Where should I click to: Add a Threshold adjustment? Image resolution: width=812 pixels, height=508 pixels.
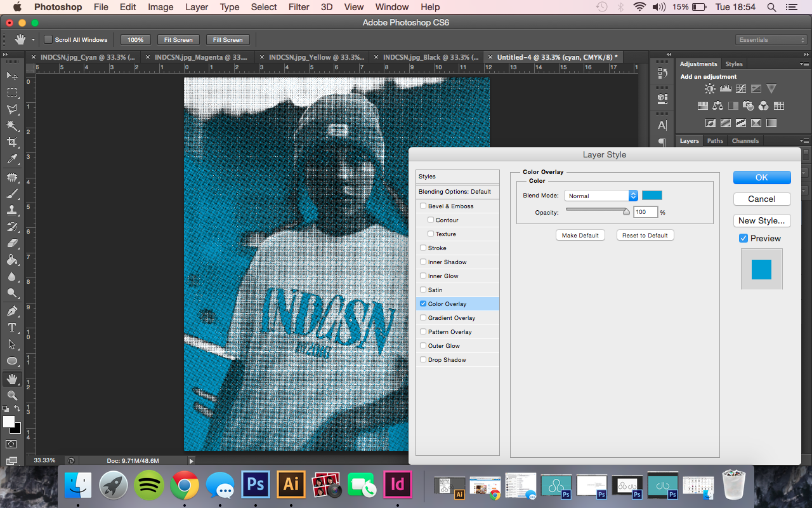(x=741, y=123)
